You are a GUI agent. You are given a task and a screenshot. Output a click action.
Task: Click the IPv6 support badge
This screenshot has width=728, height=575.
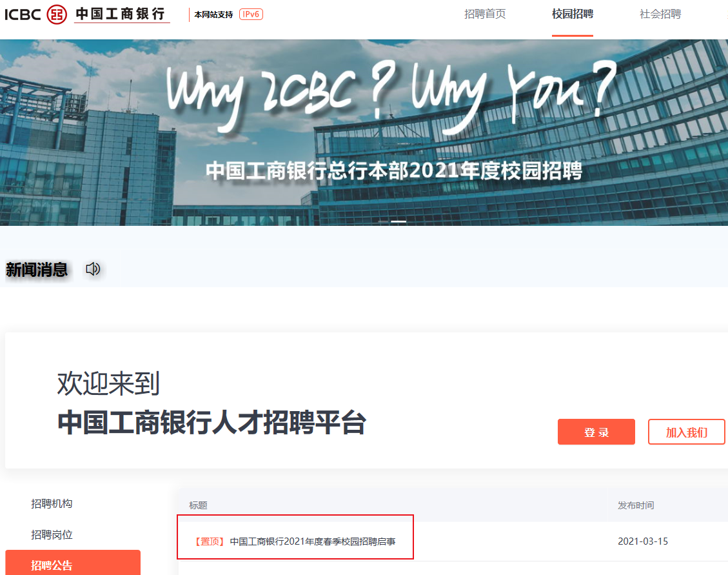[251, 14]
